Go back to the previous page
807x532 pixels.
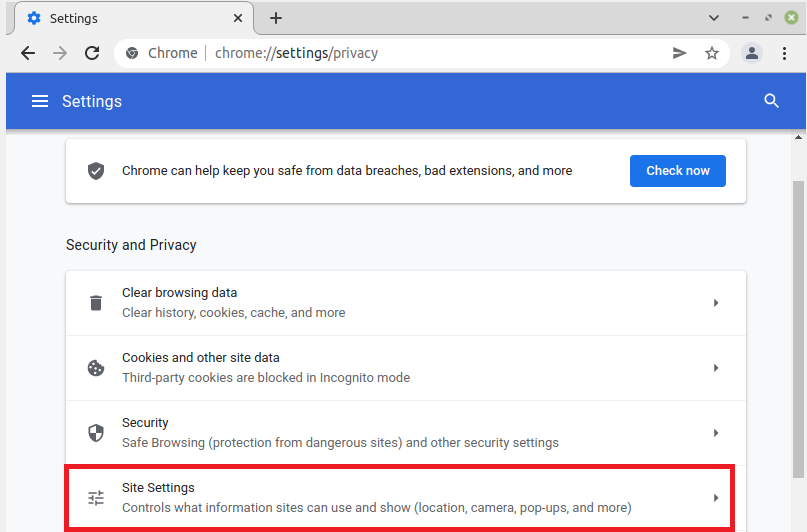28,53
